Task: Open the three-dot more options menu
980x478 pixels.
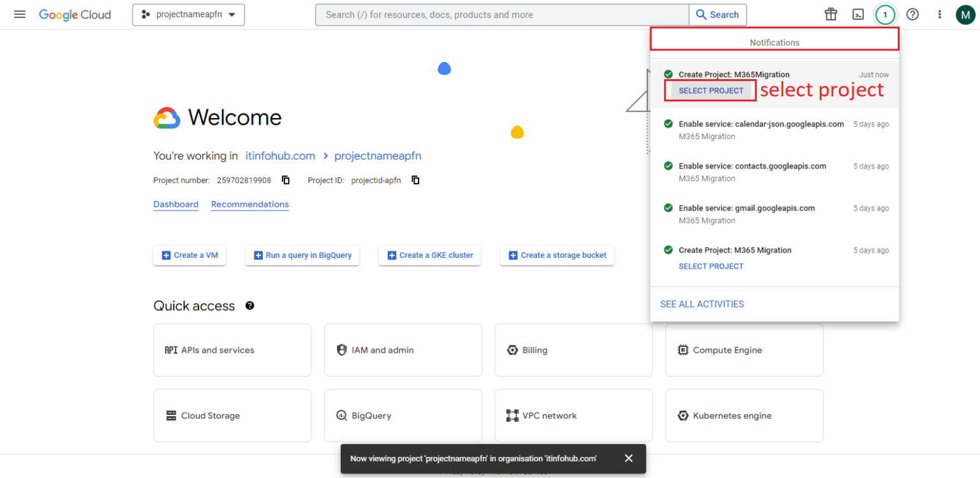Action: pyautogui.click(x=940, y=14)
